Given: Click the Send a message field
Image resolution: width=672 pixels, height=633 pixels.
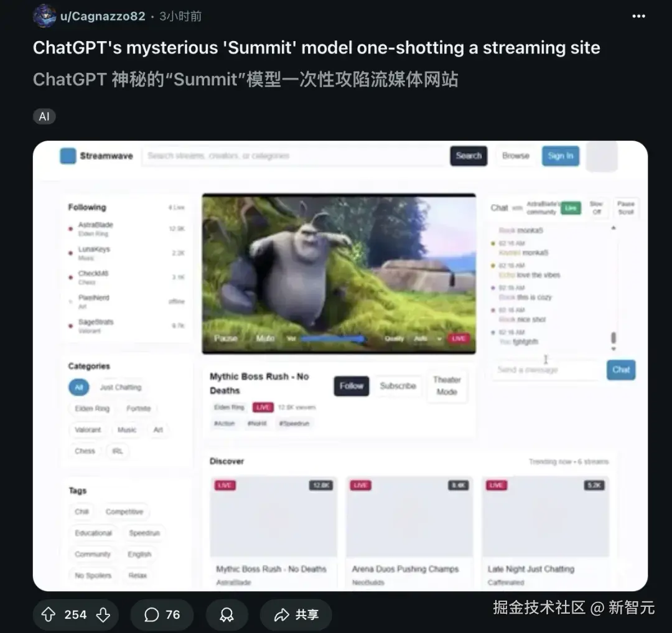Looking at the screenshot, I should (546, 370).
